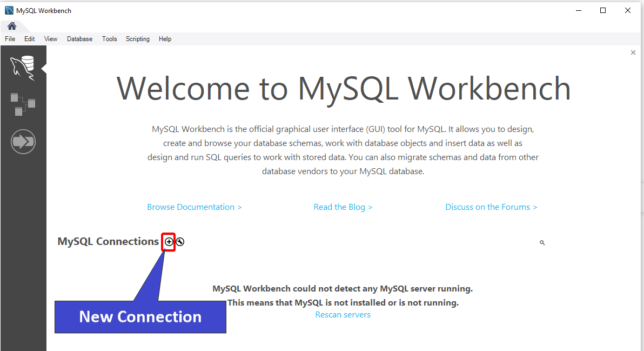Open the File menu
644x351 pixels.
10,38
